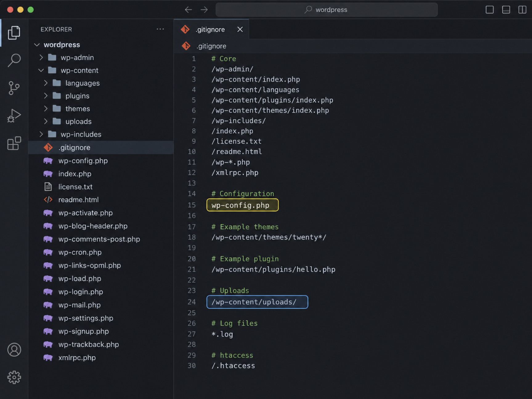The height and width of the screenshot is (399, 532).
Task: Click the wp-config.php text in editor
Action: click(240, 205)
